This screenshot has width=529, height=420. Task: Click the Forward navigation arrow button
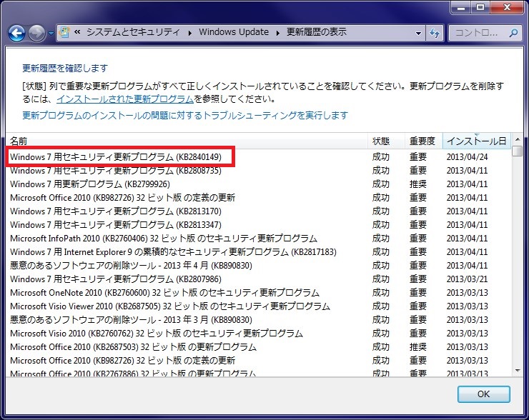[x=36, y=33]
